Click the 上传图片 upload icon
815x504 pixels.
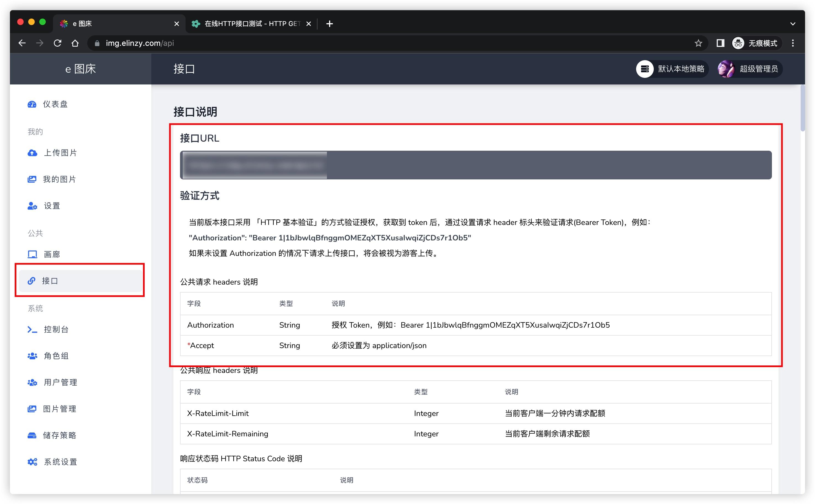pyautogui.click(x=32, y=153)
